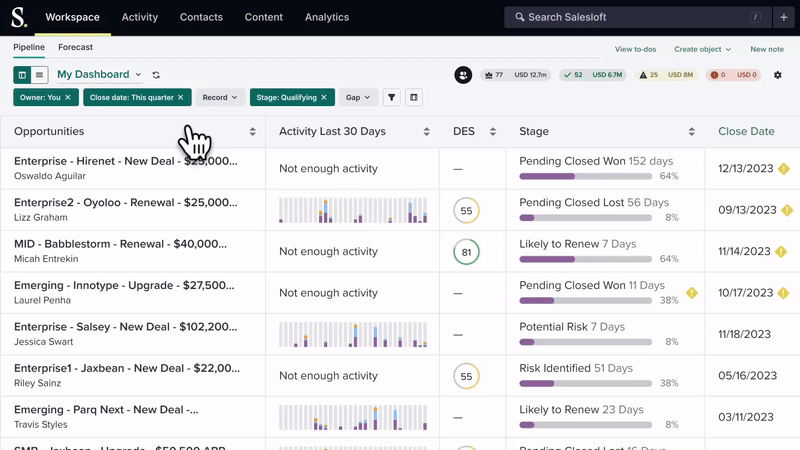The width and height of the screenshot is (800, 450).
Task: Click the Oyoloo DES score 55 circle
Action: click(x=466, y=211)
